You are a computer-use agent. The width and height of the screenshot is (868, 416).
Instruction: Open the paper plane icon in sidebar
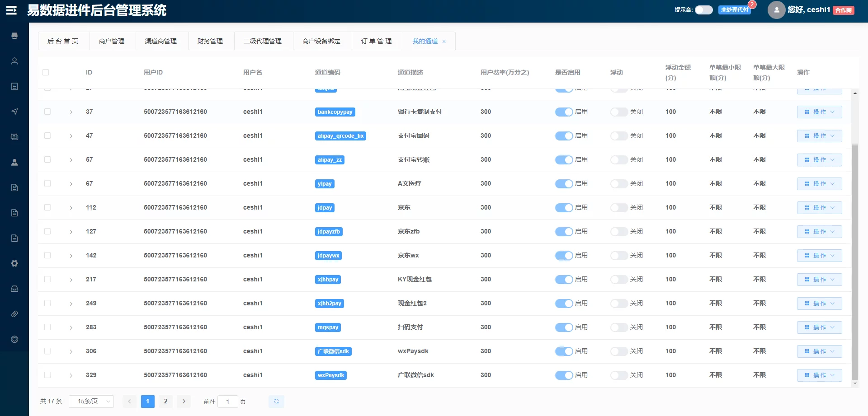tap(14, 112)
